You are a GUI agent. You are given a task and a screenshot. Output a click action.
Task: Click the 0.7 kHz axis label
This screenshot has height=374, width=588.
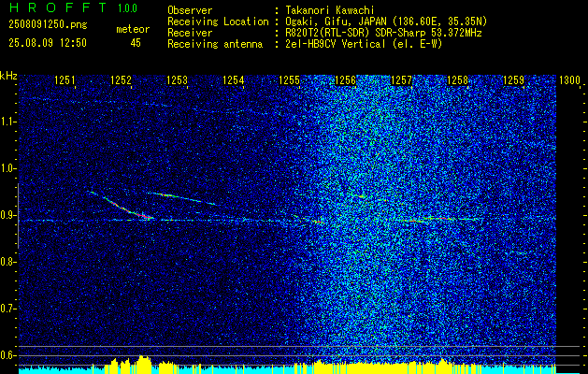[x=7, y=309]
